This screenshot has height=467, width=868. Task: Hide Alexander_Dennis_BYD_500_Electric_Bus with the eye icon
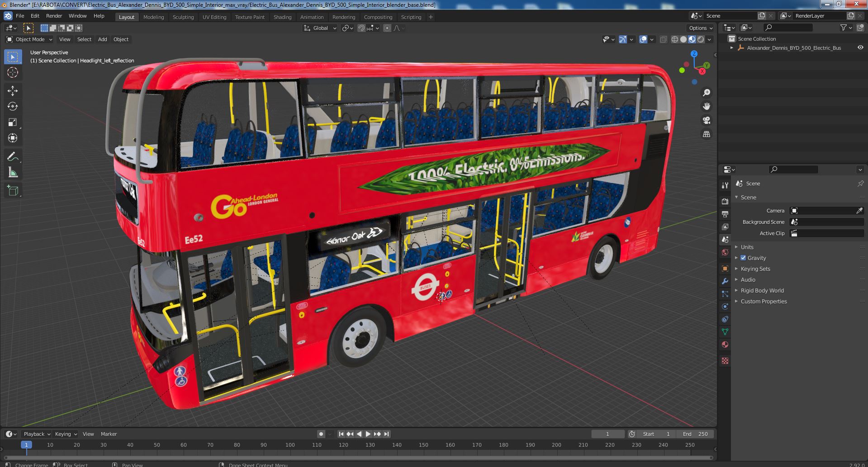(860, 47)
